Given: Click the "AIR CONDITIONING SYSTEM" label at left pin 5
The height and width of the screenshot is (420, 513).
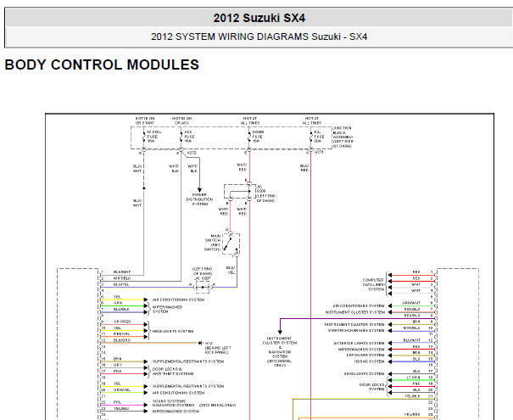Looking at the screenshot, I should click(178, 300).
